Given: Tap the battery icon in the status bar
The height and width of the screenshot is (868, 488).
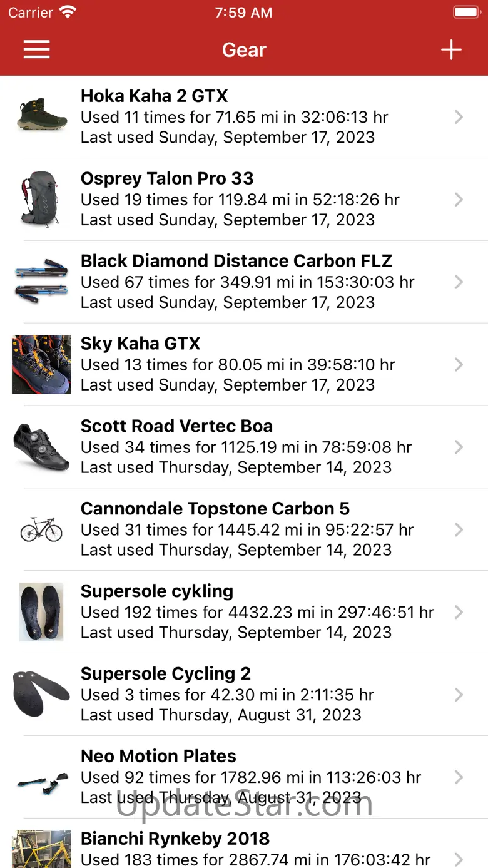Looking at the screenshot, I should click(x=465, y=13).
